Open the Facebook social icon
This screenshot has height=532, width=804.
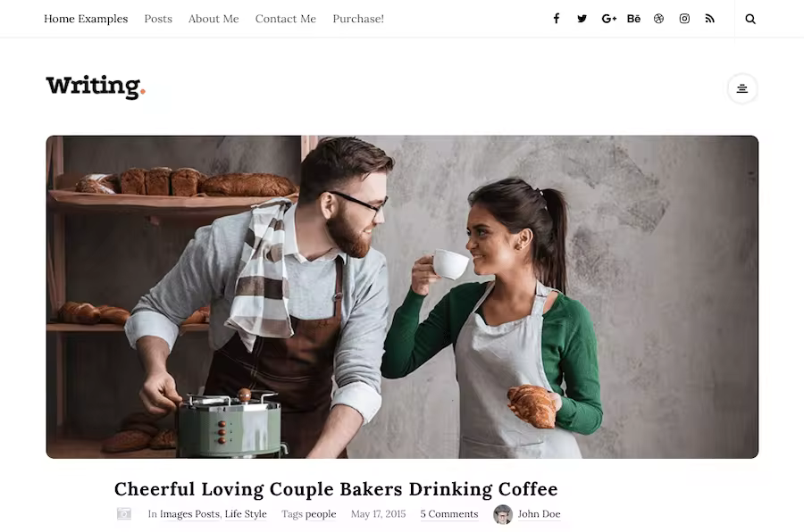pyautogui.click(x=557, y=19)
